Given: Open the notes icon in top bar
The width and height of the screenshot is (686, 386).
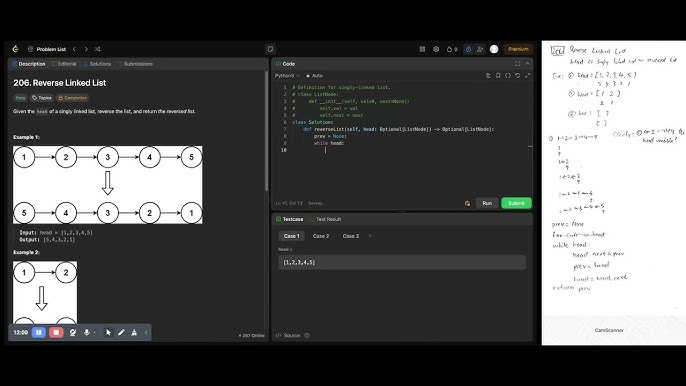Looking at the screenshot, I should pos(270,49).
